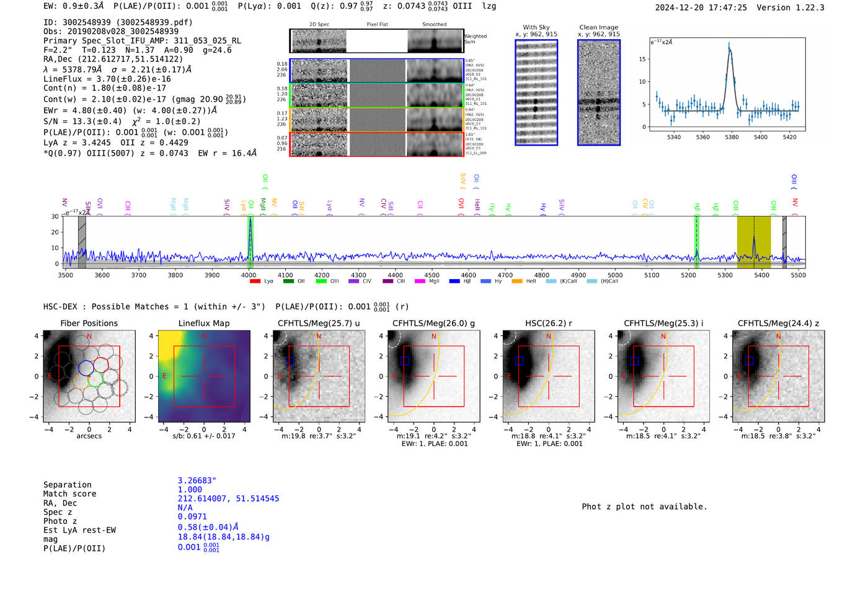Image resolution: width=868 pixels, height=591 pixels.
Task: Click the Q(0.97) OIII(5007) solution line
Action: (150, 153)
